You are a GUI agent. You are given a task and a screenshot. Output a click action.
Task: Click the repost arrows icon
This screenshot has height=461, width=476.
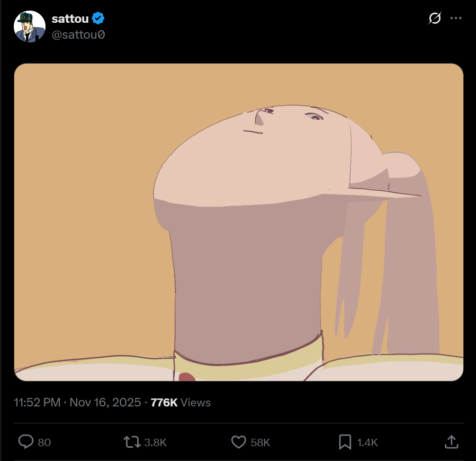pyautogui.click(x=131, y=442)
